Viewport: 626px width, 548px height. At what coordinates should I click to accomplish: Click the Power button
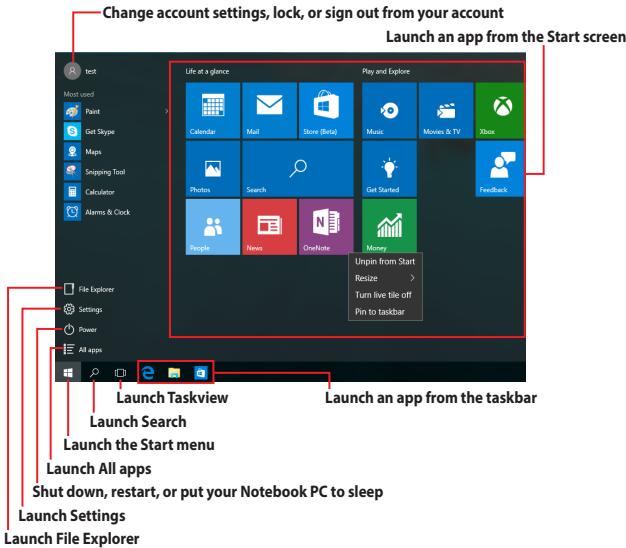80,329
